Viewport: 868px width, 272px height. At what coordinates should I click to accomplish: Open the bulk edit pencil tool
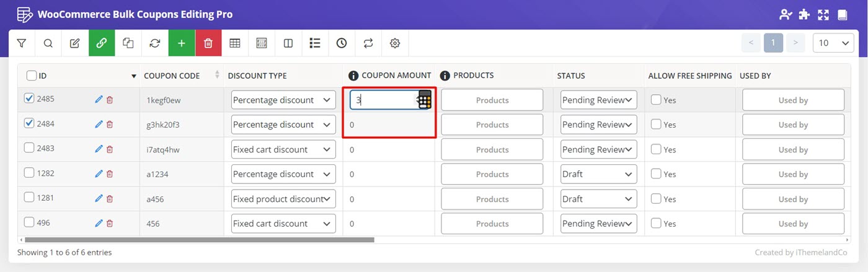tap(75, 43)
